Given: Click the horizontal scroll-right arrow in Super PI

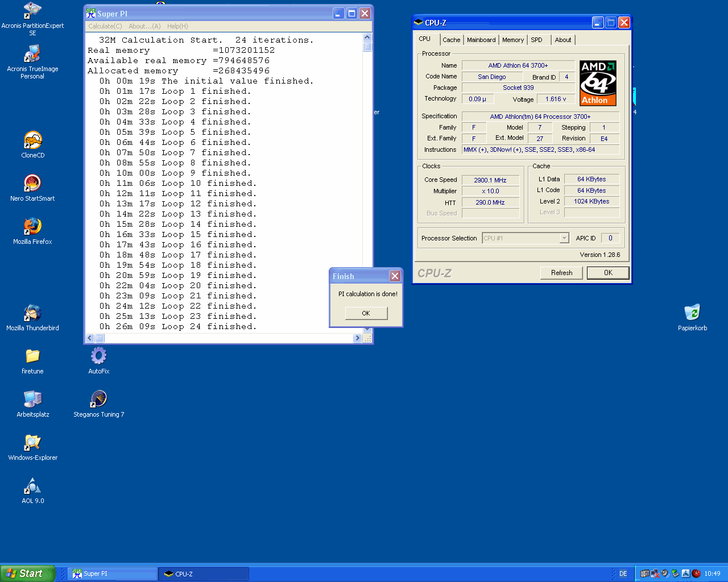Looking at the screenshot, I should point(358,338).
